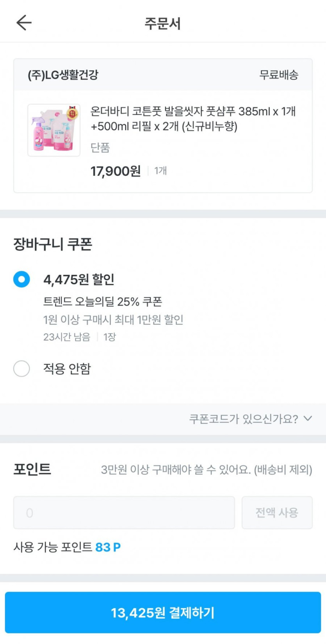Tap the 주문서 page title

click(163, 23)
